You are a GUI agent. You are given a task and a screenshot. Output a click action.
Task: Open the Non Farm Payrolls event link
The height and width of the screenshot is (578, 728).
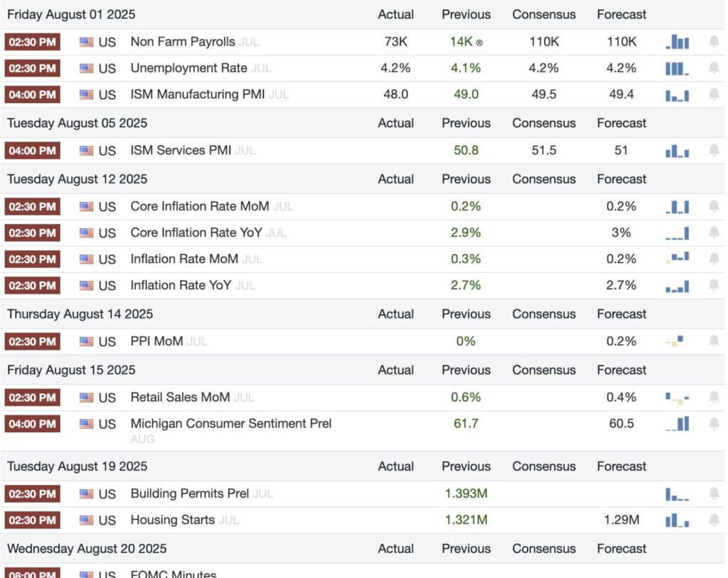pos(183,42)
